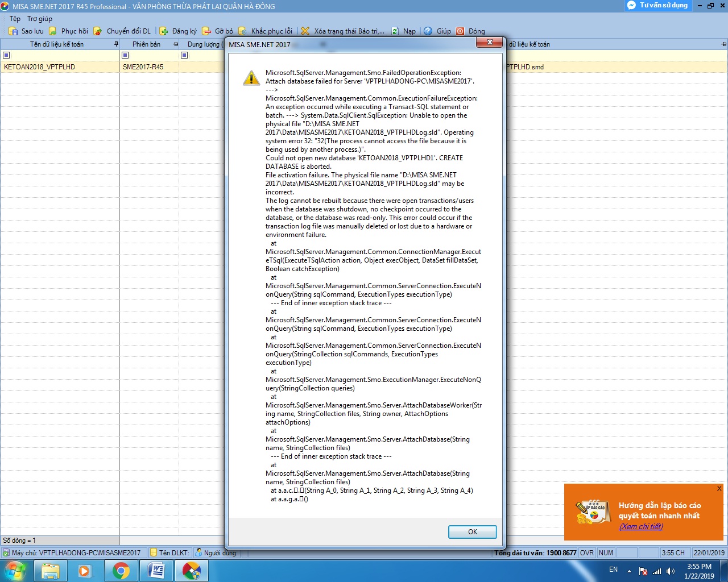Toggle pin on Tên dữ liệu kế toán column
Image resolution: width=728 pixels, height=582 pixels.
click(x=116, y=44)
